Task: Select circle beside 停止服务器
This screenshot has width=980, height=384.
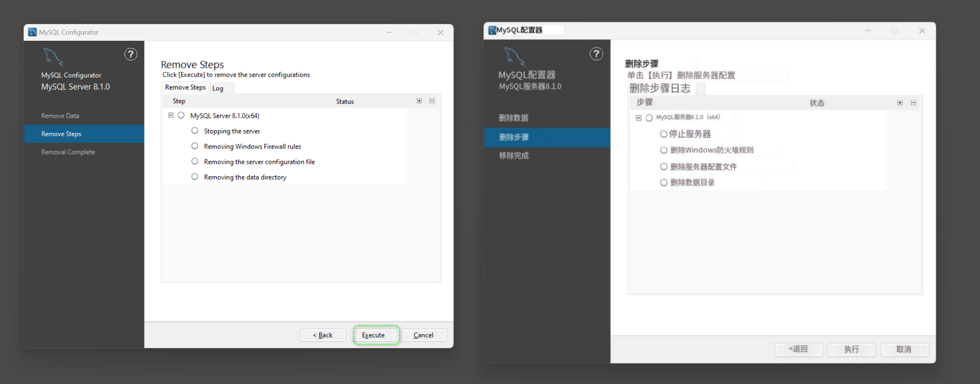Action: click(664, 134)
